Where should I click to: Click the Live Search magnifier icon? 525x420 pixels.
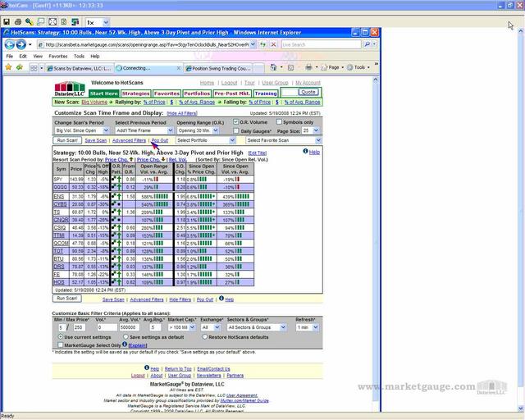coord(367,44)
